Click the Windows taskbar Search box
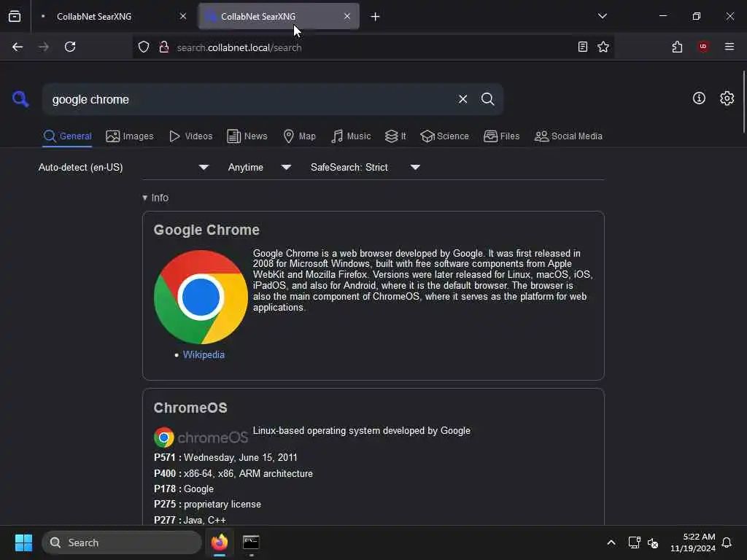Viewport: 747px width, 560px height. click(122, 542)
